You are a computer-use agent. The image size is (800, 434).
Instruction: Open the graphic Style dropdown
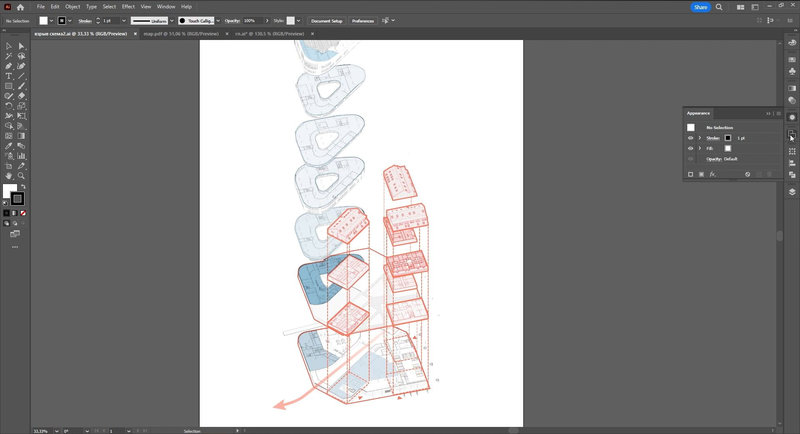(298, 21)
